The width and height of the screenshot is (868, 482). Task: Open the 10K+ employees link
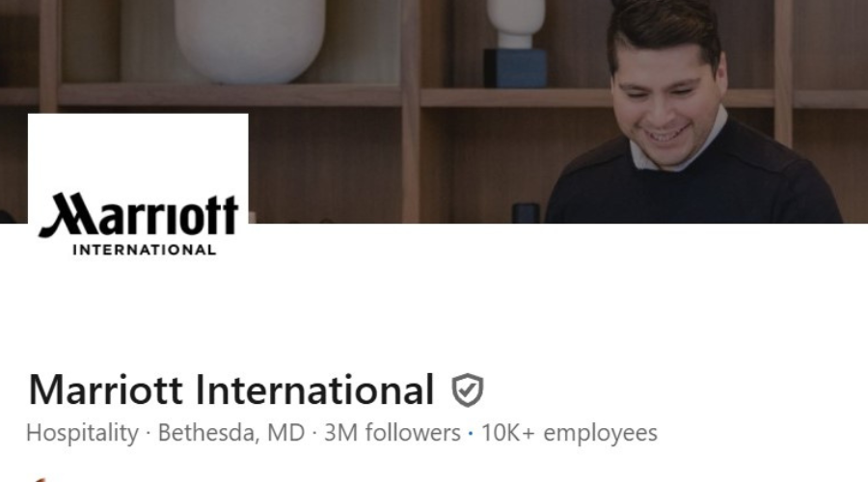coord(569,433)
